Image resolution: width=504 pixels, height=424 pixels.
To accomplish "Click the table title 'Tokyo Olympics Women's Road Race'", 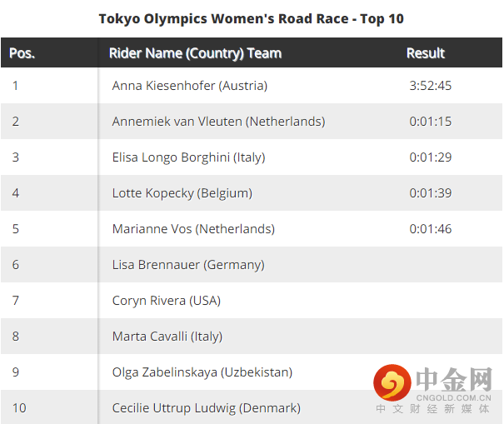I will click(251, 18).
